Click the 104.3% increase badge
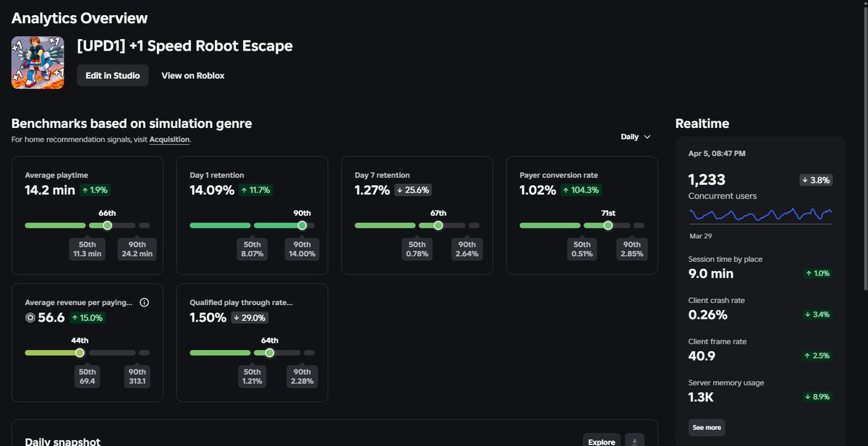Viewport: 868px width, 446px height. tap(581, 191)
